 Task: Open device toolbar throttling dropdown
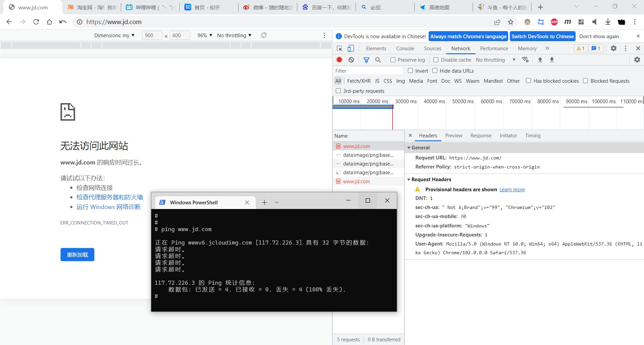click(x=234, y=35)
